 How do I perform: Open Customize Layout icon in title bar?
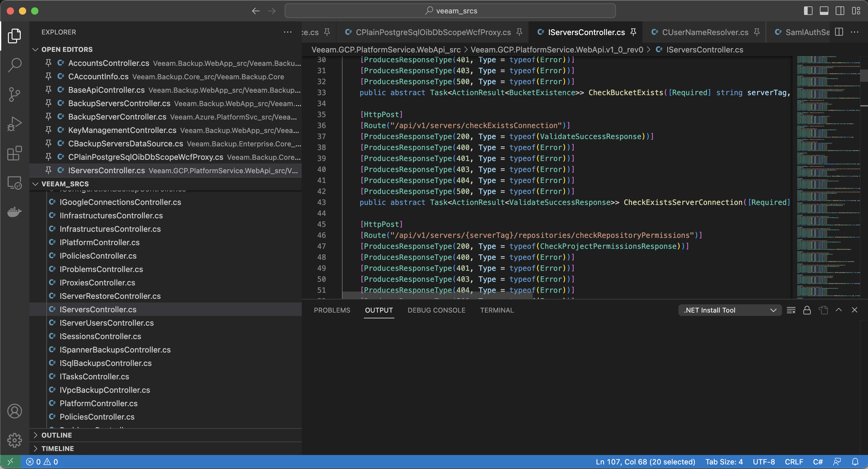click(856, 11)
